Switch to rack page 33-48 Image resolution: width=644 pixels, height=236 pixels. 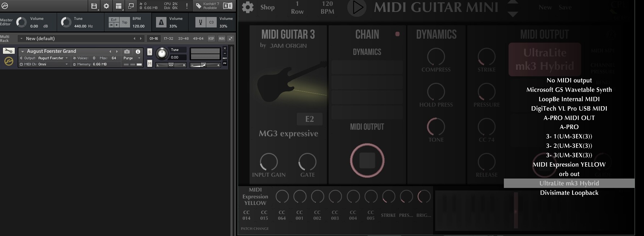[x=183, y=38]
